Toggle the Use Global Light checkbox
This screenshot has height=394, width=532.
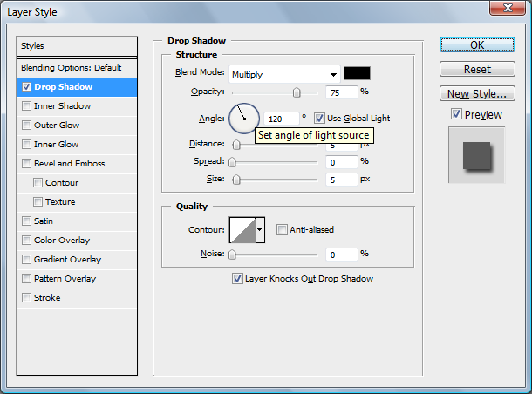(x=319, y=118)
